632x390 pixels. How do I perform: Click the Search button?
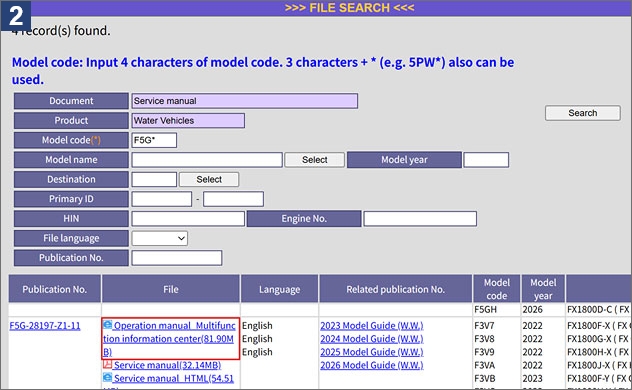click(x=582, y=113)
